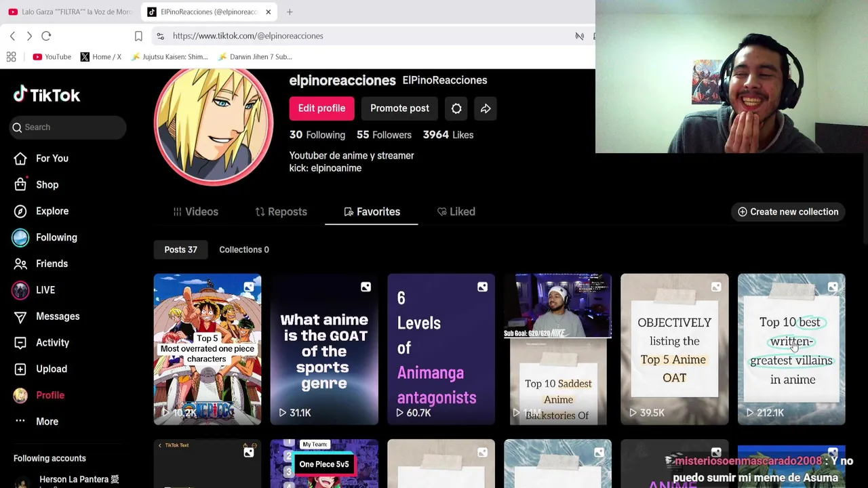Screen dimensions: 868x488
Task: Open What anime is the GOAT post
Action: point(324,349)
